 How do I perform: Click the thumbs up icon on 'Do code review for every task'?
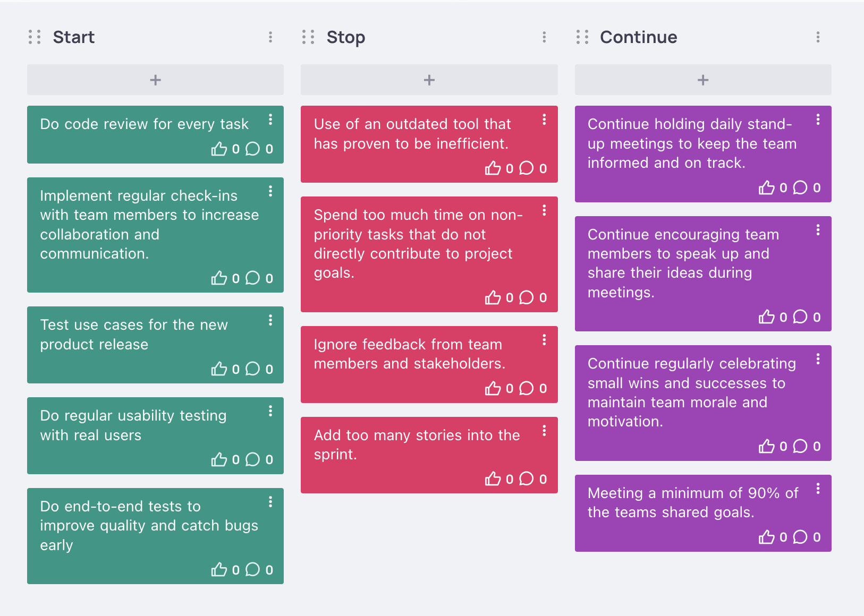click(220, 149)
